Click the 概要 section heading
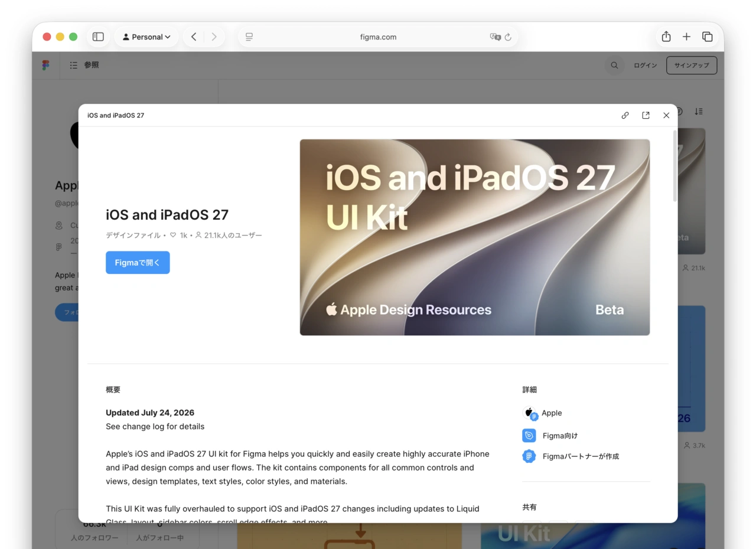Viewport: 756px width, 549px height. point(113,390)
